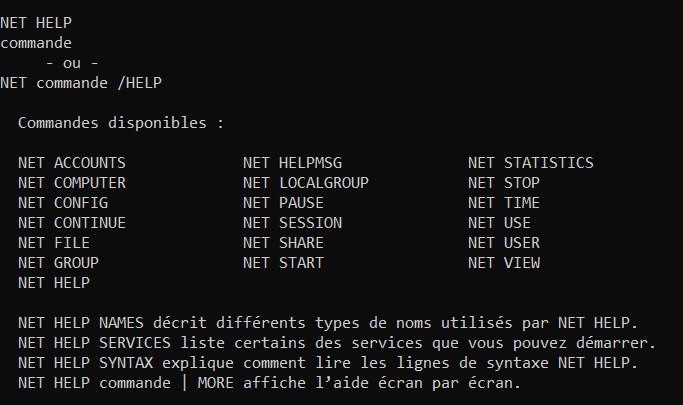Click the NET USER command text
Image resolution: width=683 pixels, height=405 pixels.
pyautogui.click(x=504, y=243)
